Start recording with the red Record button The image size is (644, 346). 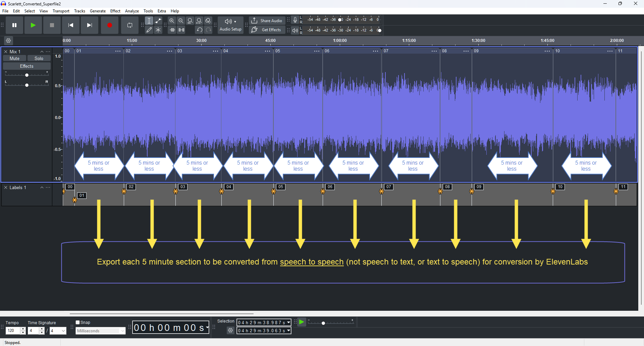[x=110, y=25]
